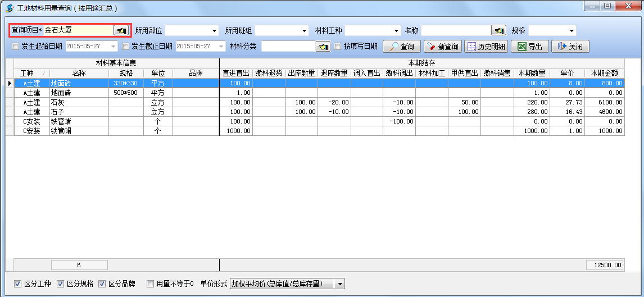Image resolution: width=644 pixels, height=297 pixels.
Task: Enable the 用量不等于0 checkbox
Action: click(150, 284)
